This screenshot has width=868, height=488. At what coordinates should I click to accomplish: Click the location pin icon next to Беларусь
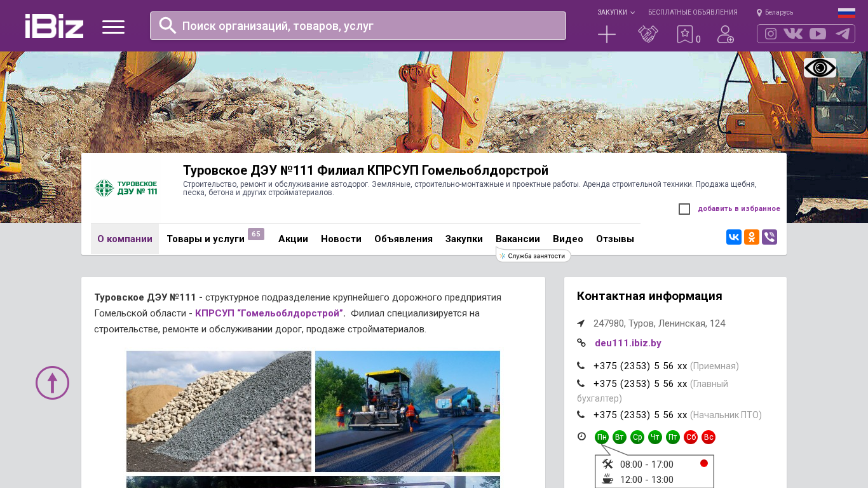click(759, 13)
